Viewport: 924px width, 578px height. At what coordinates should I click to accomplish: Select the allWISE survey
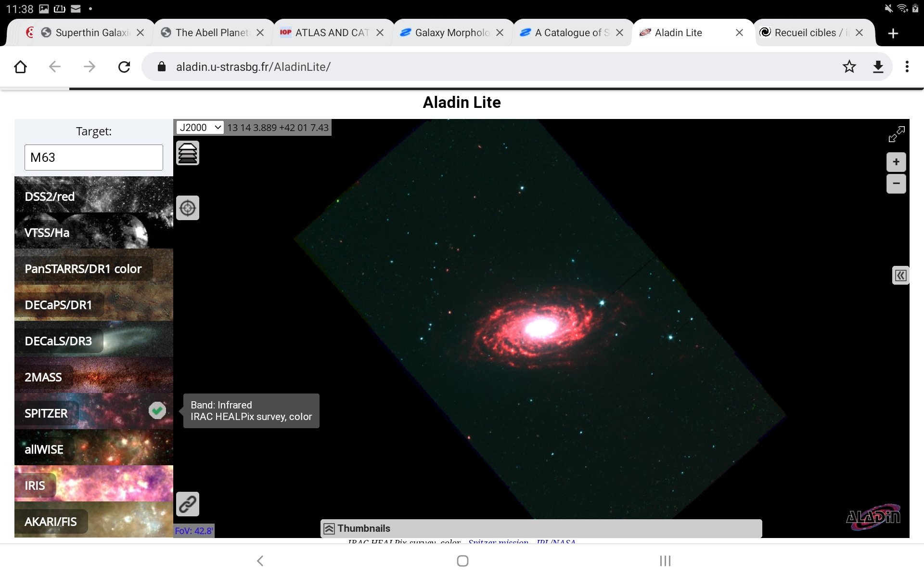pyautogui.click(x=94, y=447)
